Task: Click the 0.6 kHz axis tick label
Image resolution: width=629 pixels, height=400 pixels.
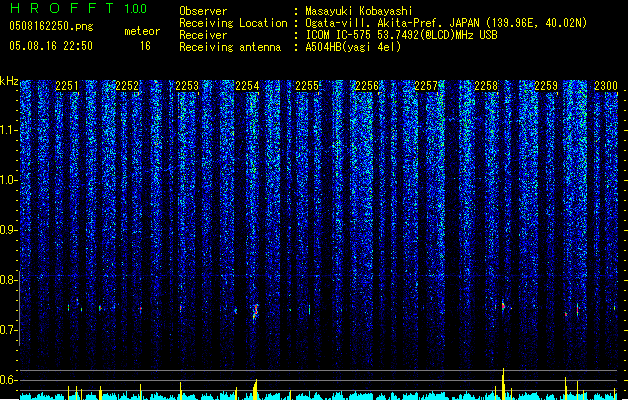Action: (x=8, y=380)
